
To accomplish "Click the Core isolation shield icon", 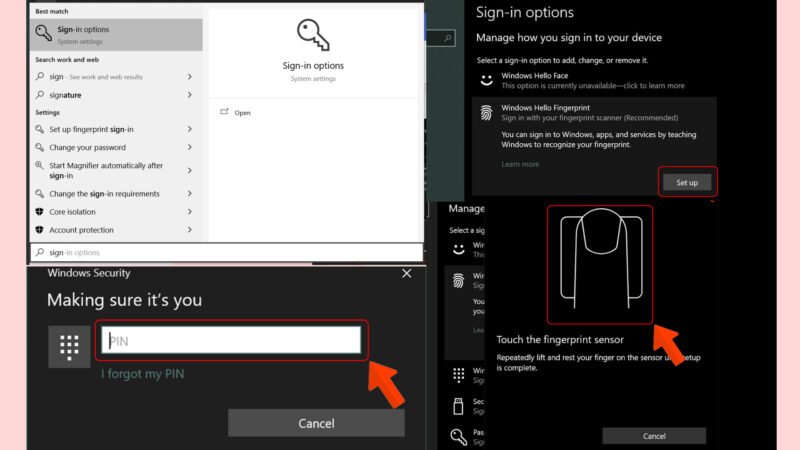I will pyautogui.click(x=40, y=212).
